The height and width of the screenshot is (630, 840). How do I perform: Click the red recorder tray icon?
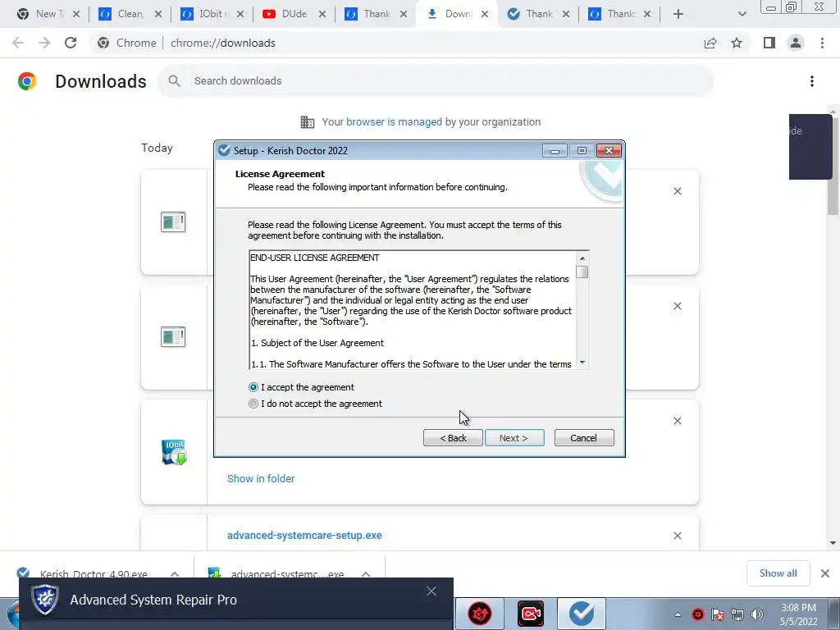pyautogui.click(x=697, y=614)
